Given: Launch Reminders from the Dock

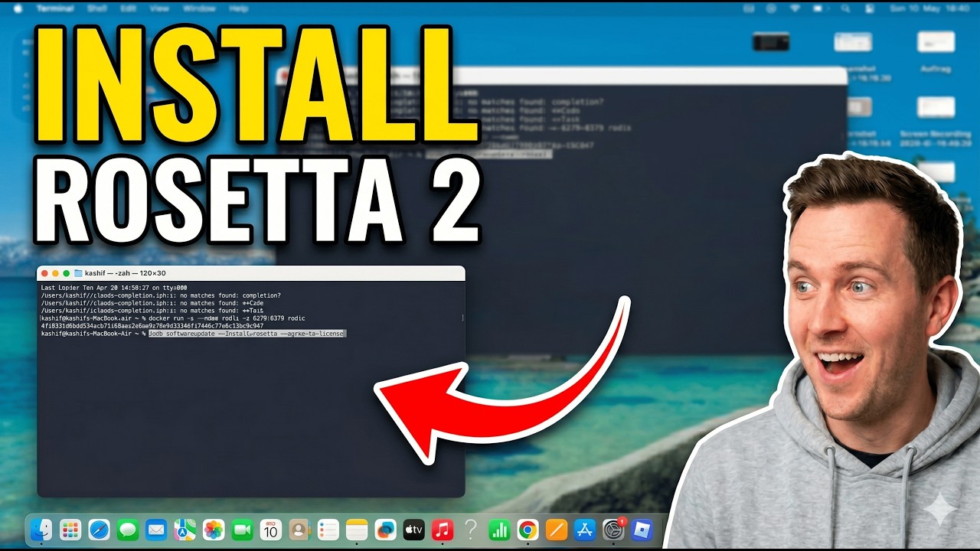Looking at the screenshot, I should click(x=328, y=529).
